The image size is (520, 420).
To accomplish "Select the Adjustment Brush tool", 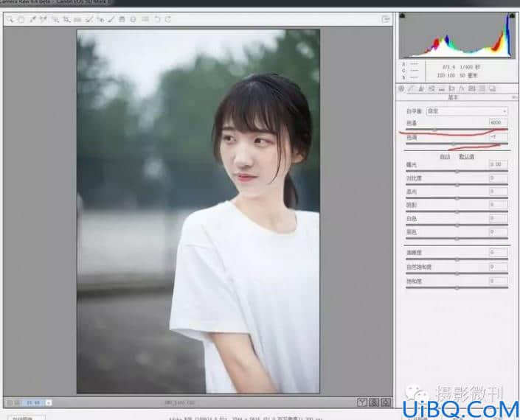I will click(111, 20).
